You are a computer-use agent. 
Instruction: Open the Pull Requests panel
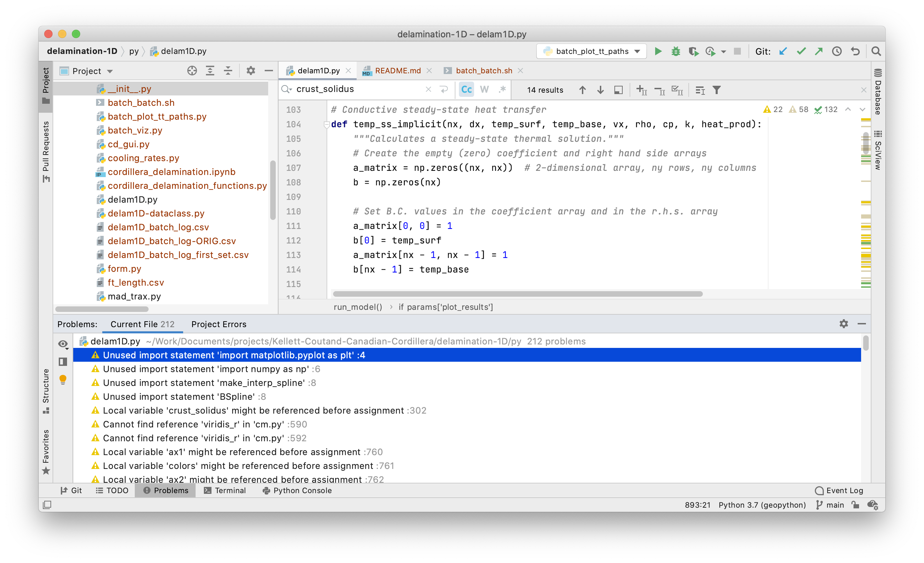point(46,151)
